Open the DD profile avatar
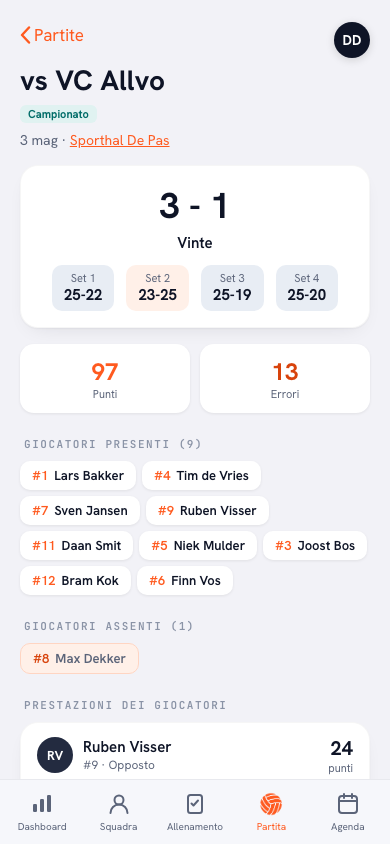This screenshot has height=844, width=390. click(x=352, y=40)
